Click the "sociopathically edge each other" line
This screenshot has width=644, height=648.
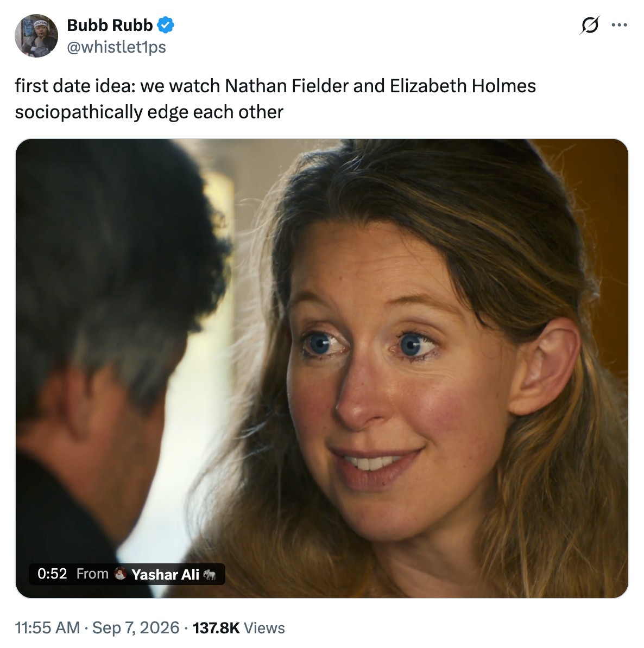click(149, 112)
